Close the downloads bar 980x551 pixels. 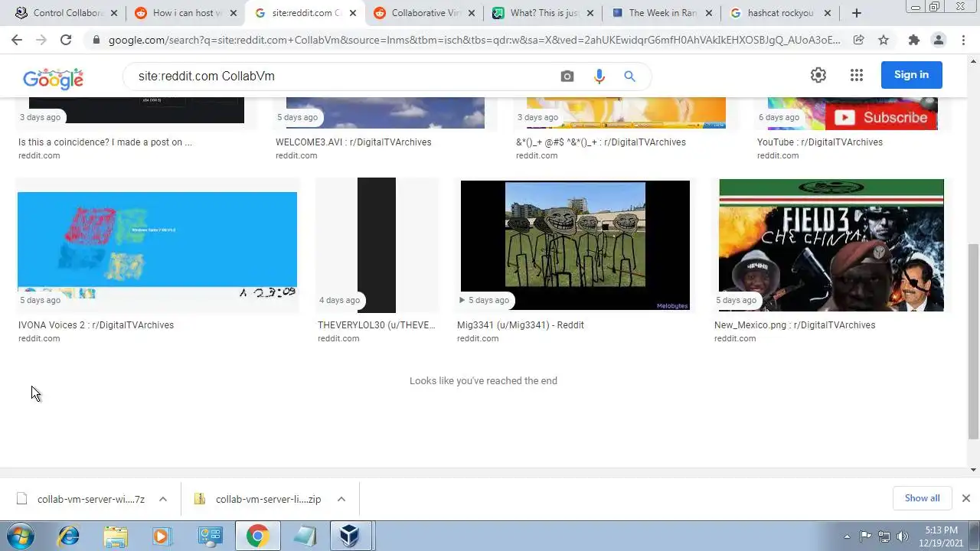coord(965,498)
